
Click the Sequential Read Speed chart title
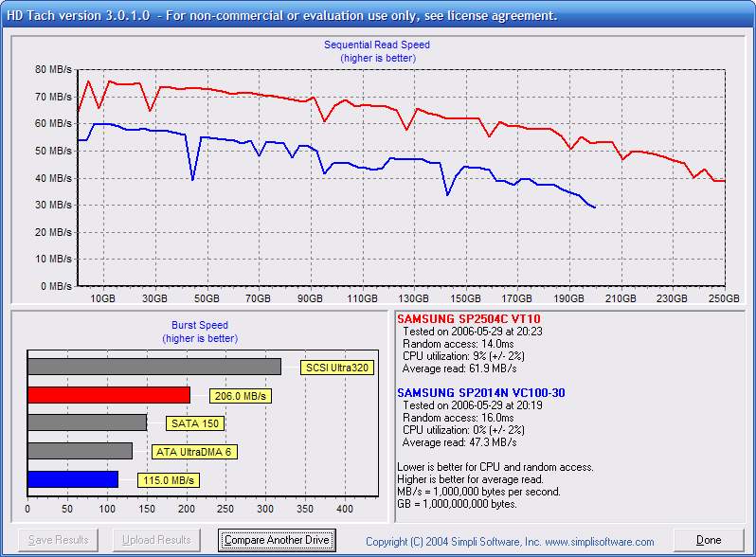tap(377, 45)
